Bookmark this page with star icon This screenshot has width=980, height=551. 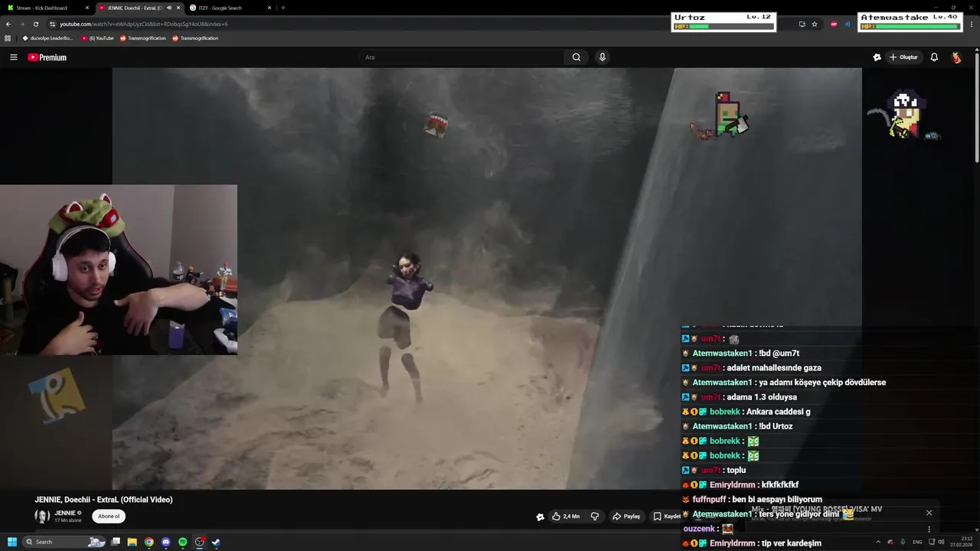[815, 24]
